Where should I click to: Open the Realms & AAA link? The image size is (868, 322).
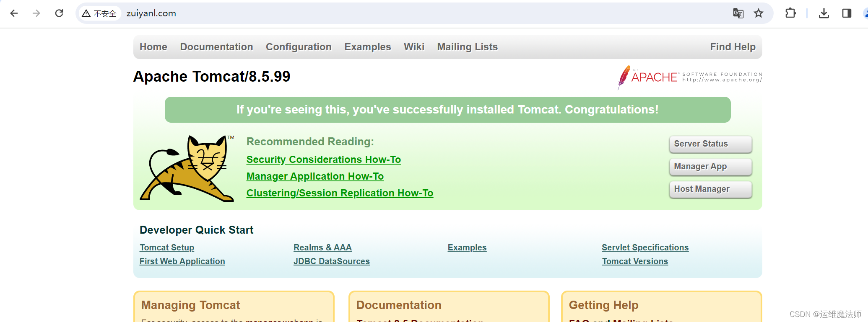click(x=322, y=247)
